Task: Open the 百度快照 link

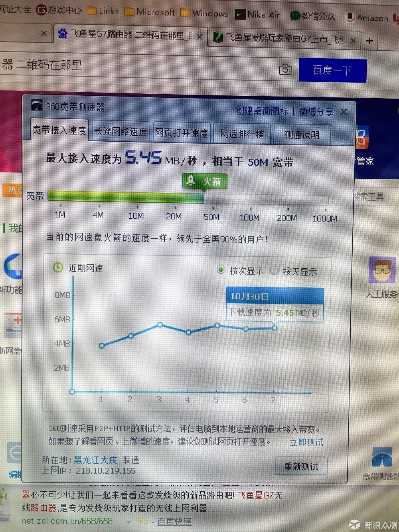Action: point(174,522)
